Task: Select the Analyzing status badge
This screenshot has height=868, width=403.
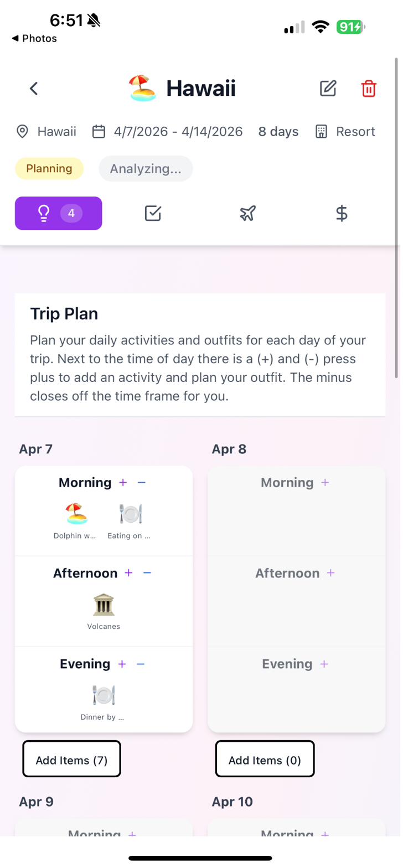Action: click(146, 168)
